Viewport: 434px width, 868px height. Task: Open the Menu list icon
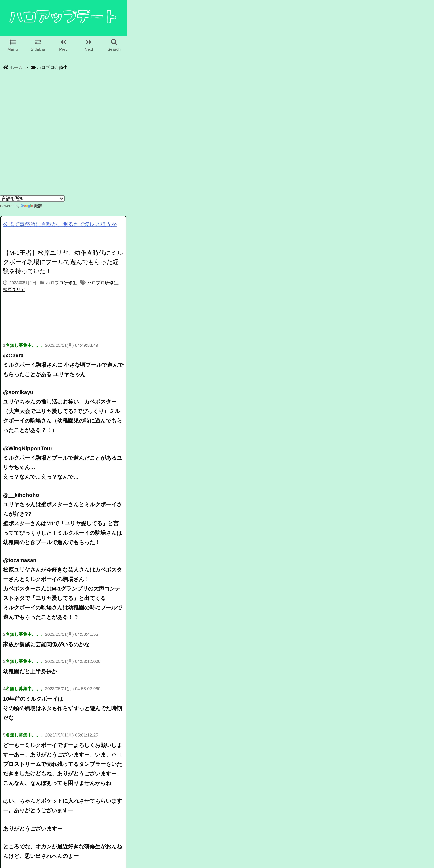tap(13, 42)
